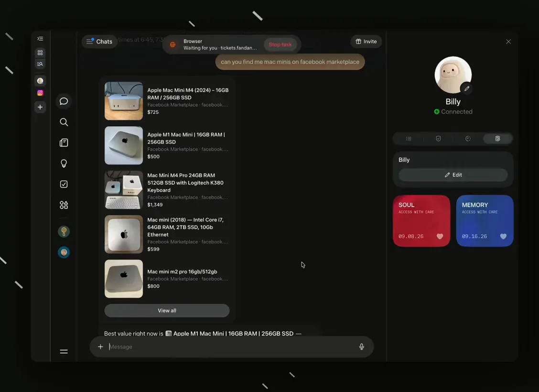
Task: Switch to the list tab in profile panel
Action: tap(409, 139)
